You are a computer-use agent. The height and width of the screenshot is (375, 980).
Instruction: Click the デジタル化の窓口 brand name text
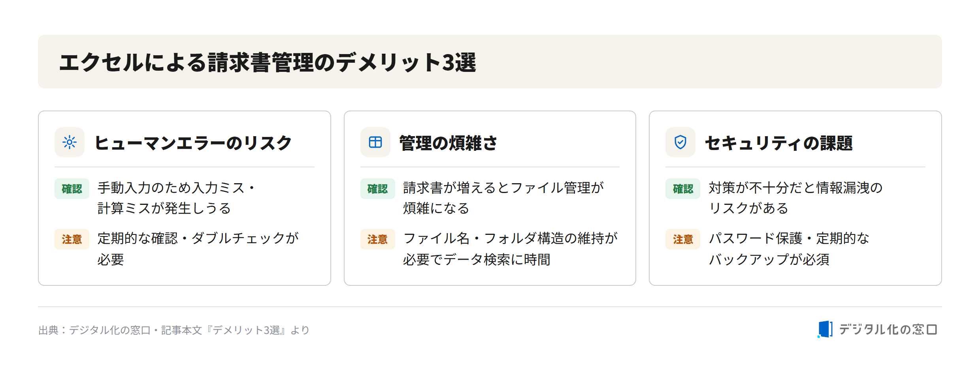[888, 329]
